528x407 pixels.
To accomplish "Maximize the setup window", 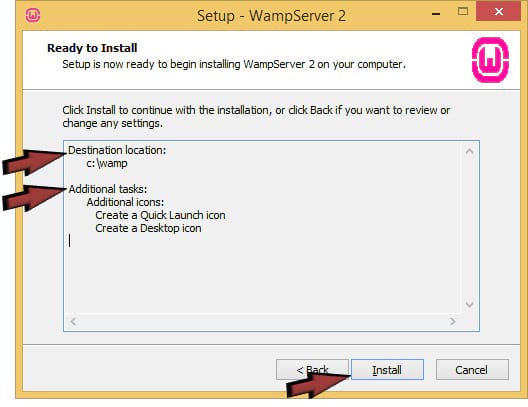I will coord(463,11).
